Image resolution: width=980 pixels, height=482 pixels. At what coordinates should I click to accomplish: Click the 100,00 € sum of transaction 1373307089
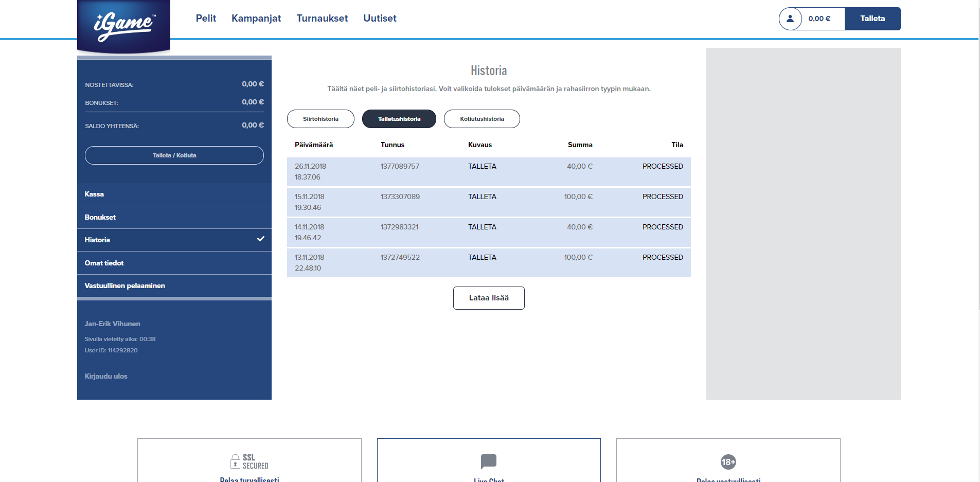[578, 197]
